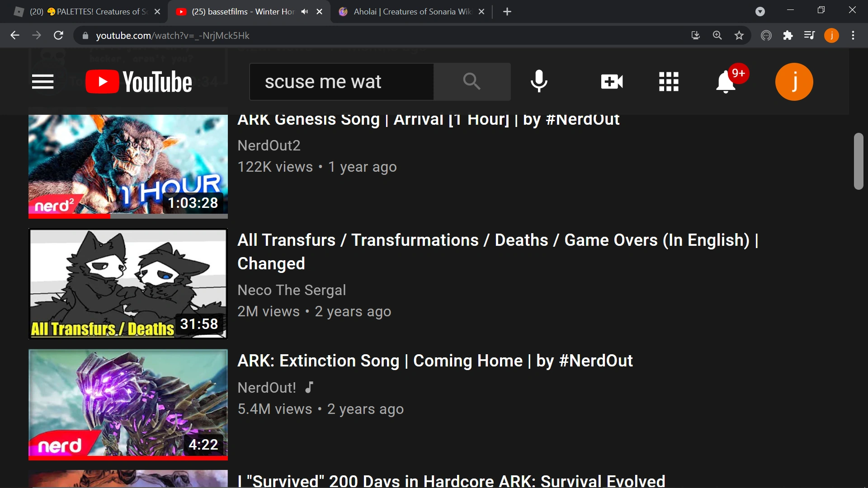Screen dimensions: 868x488
Task: Start voice search with the microphone
Action: coord(539,82)
